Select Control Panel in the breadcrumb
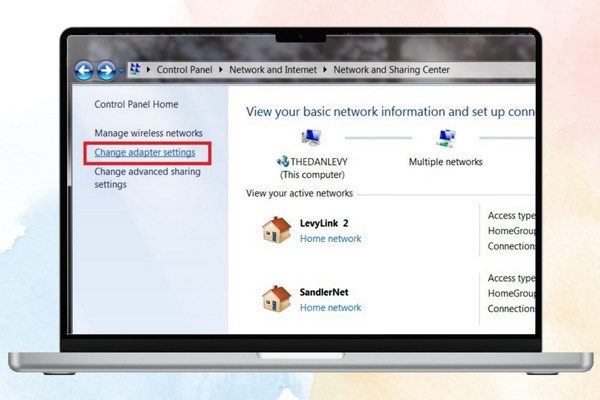Image resolution: width=600 pixels, height=400 pixels. point(184,70)
